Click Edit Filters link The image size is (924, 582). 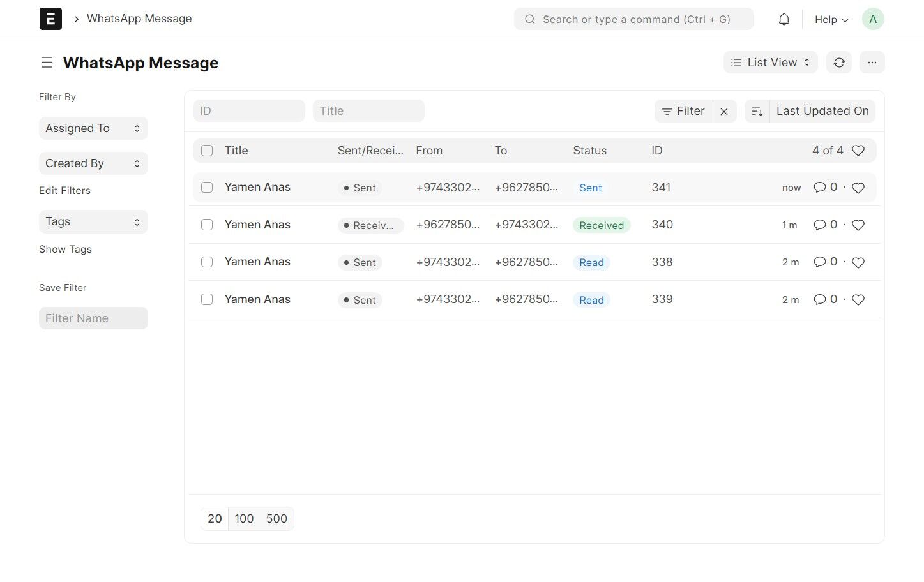tap(64, 191)
